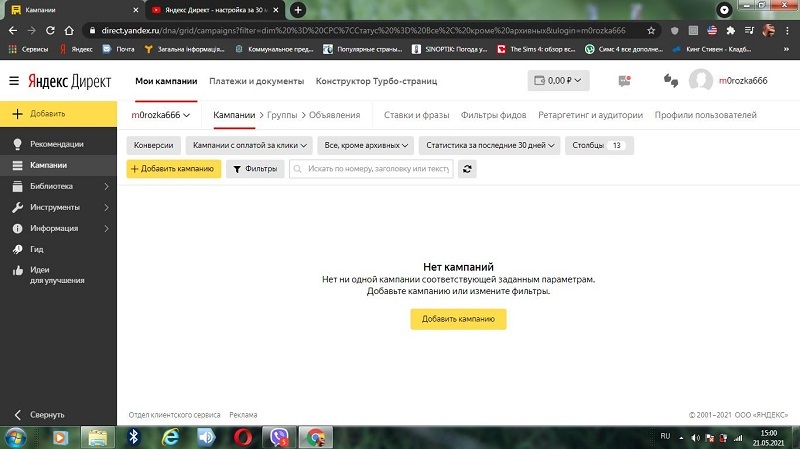Open Viber from the taskbar
Screen dimensions: 800x449
coord(279,437)
